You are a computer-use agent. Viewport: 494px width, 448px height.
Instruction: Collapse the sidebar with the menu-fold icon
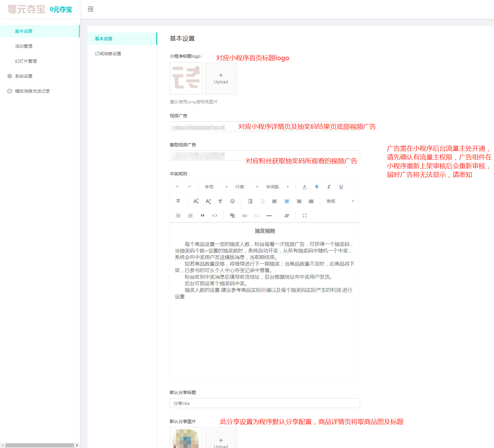point(90,9)
